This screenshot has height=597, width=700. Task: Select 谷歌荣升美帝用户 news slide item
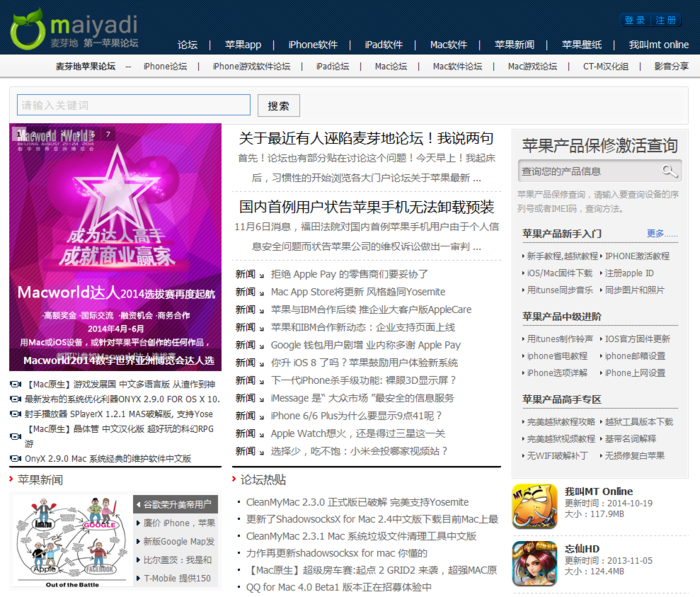[x=178, y=504]
